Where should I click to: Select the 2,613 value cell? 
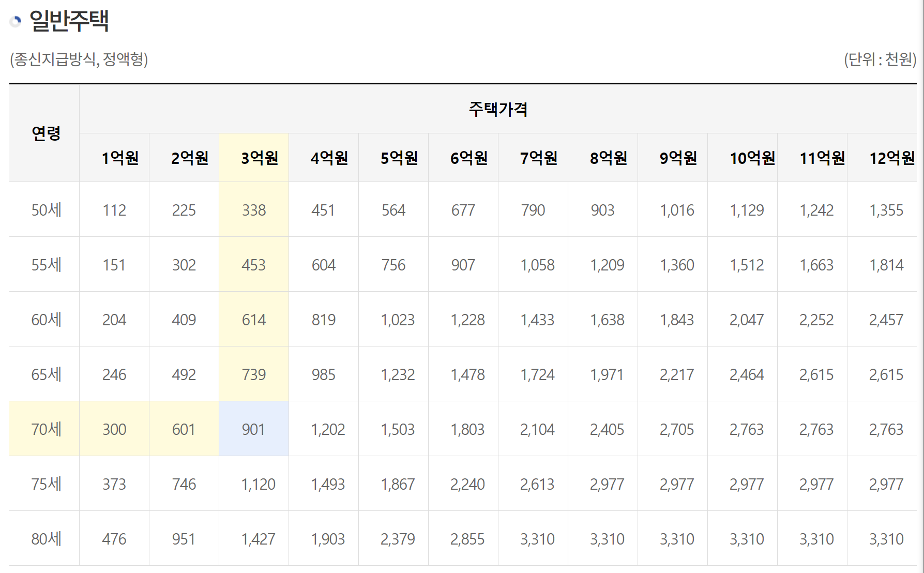533,484
